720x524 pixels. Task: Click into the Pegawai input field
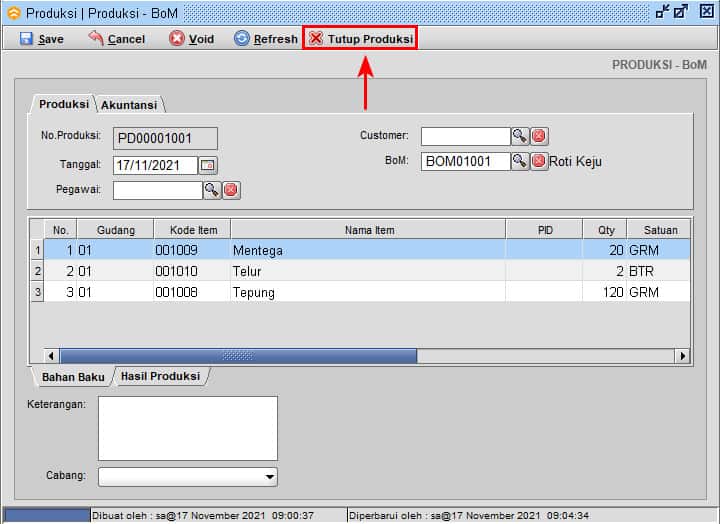click(158, 190)
